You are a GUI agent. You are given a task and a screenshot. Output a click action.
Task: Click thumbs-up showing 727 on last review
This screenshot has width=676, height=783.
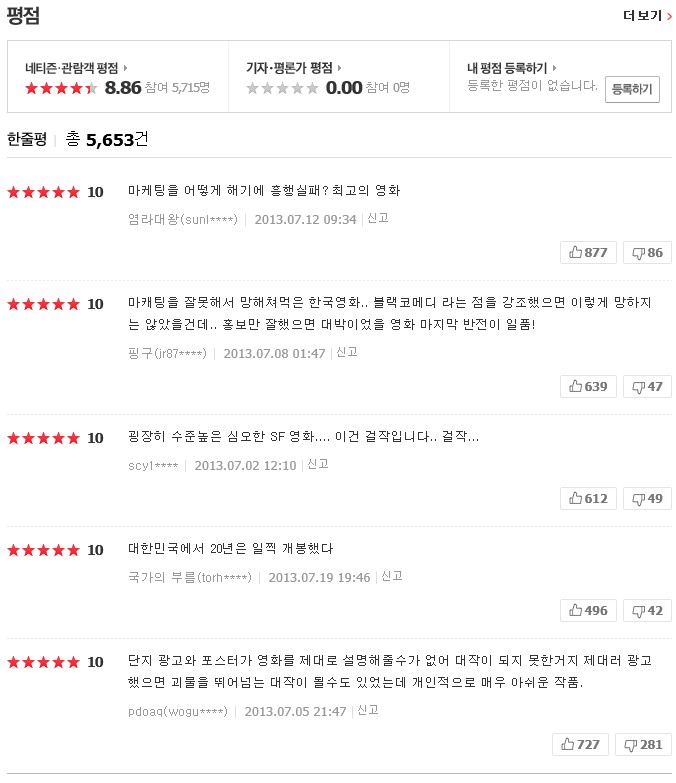580,744
